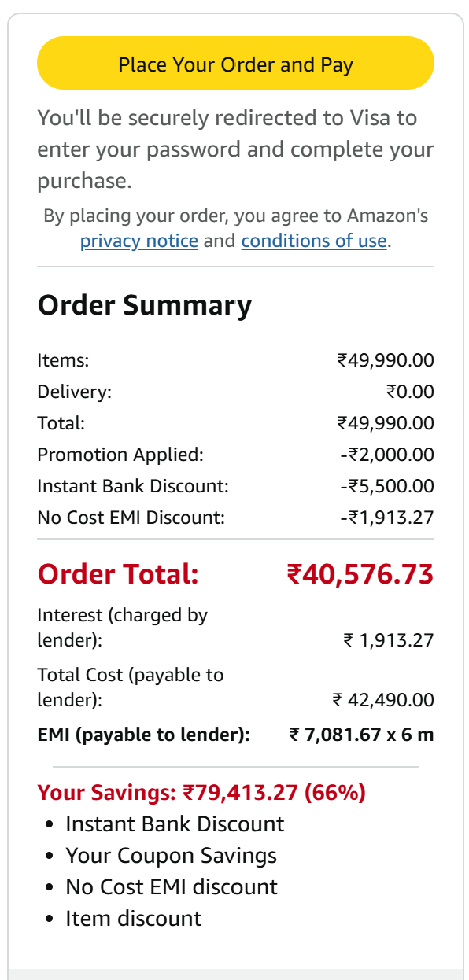
Task: Click the Instant Bank Discount amount -₹5,500.00
Action: click(x=387, y=486)
